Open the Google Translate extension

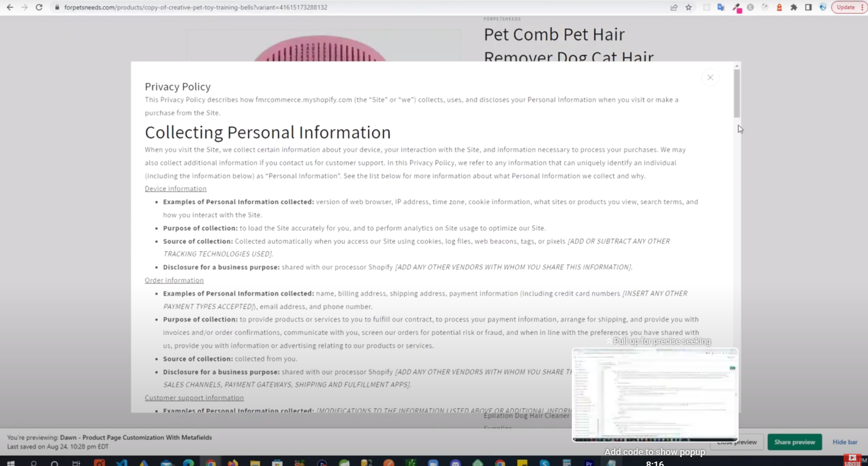pyautogui.click(x=721, y=7)
